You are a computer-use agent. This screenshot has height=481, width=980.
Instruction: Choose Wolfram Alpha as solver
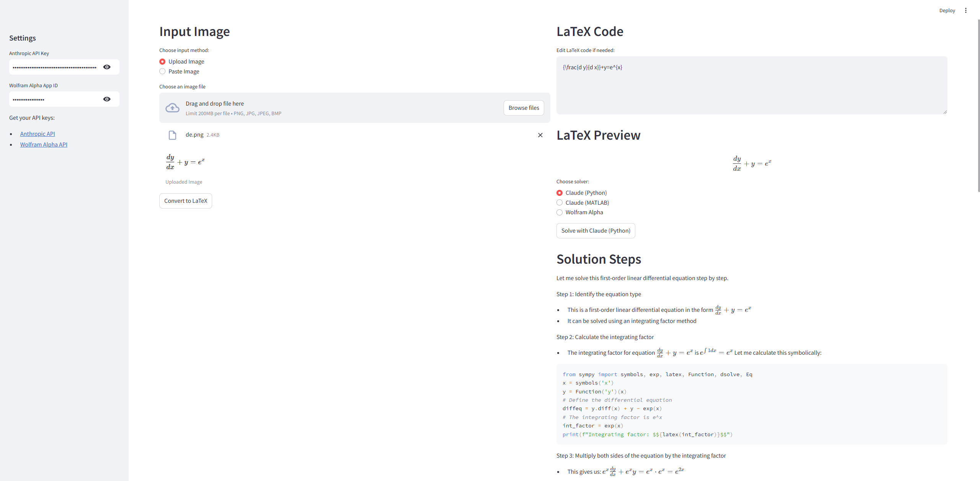pyautogui.click(x=560, y=212)
